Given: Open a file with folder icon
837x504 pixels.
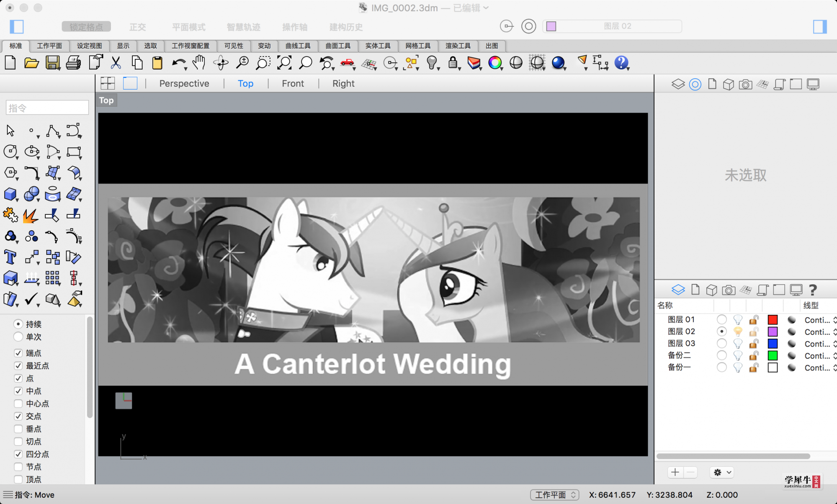Looking at the screenshot, I should tap(31, 63).
